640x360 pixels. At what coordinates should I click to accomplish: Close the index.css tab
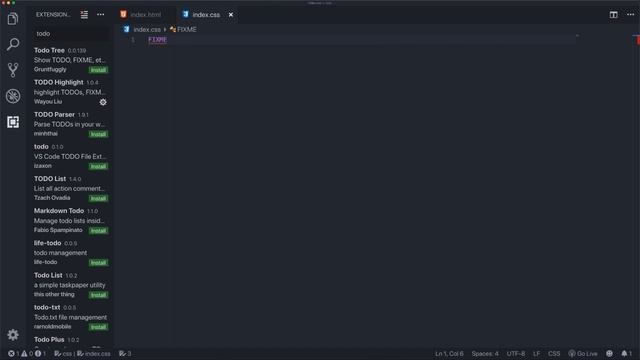[231, 15]
